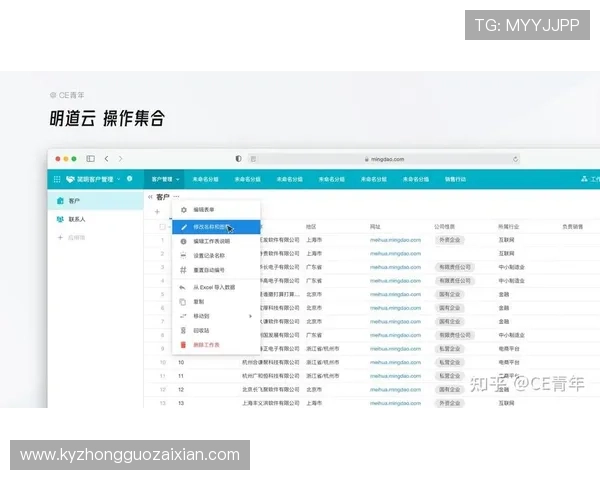Click the workflow icon at header right
This screenshot has height=480, width=600.
[x=584, y=179]
